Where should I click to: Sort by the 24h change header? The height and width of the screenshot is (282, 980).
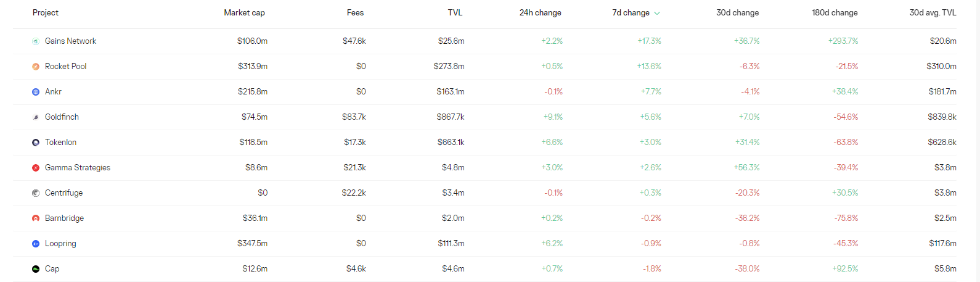[x=540, y=13]
